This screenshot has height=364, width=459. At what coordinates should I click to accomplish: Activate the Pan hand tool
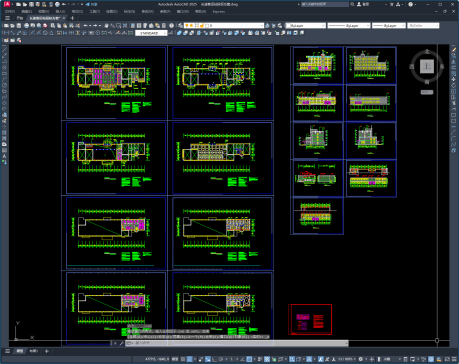point(106,25)
